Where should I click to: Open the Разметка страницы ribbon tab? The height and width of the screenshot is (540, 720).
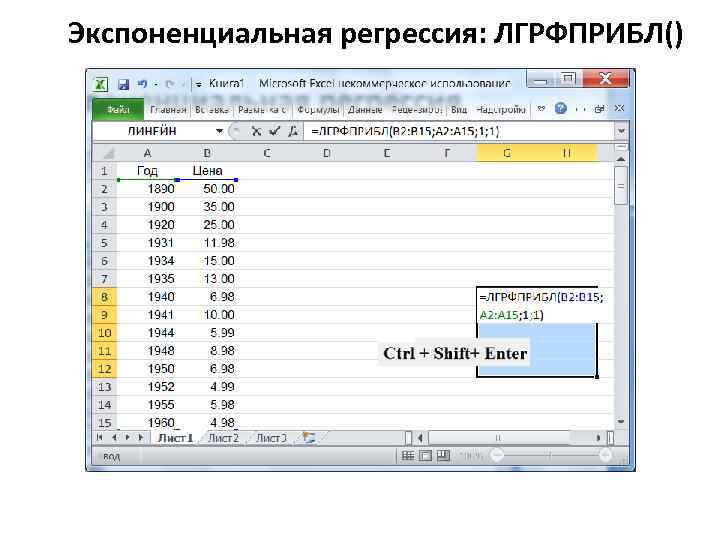(x=262, y=110)
